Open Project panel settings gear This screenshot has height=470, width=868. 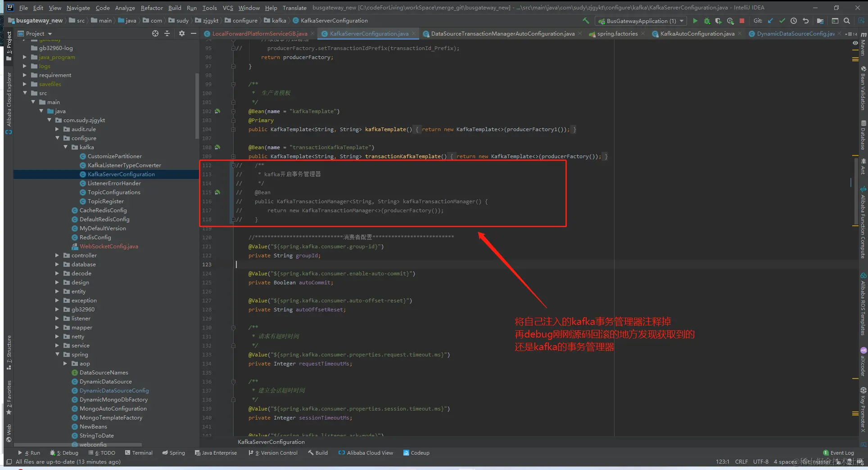[182, 33]
